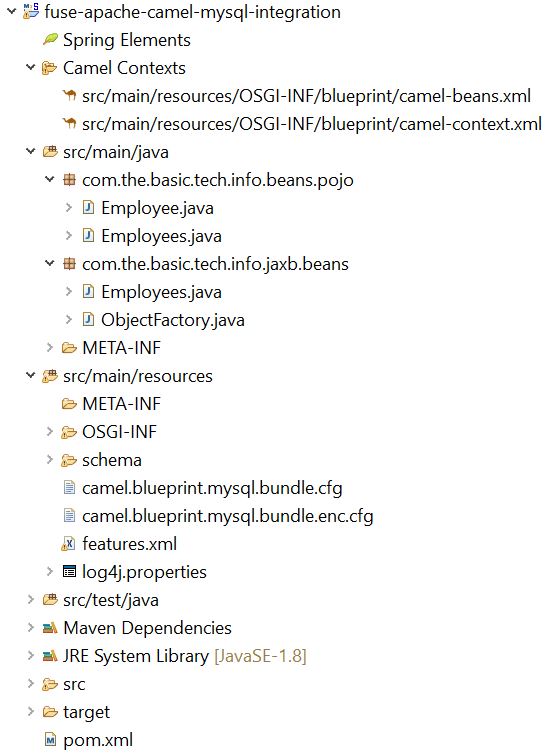Image resolution: width=557 pixels, height=756 pixels.
Task: Expand the Maven Dependencies node
Action: (31, 628)
